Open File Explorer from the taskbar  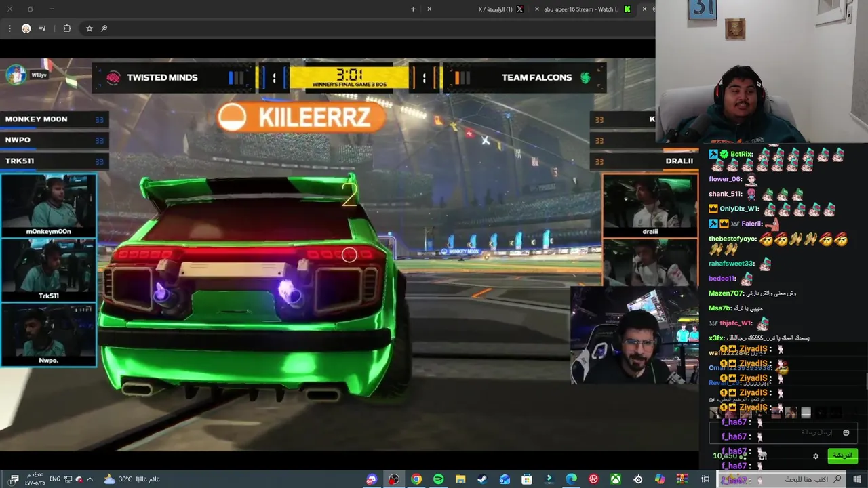click(460, 479)
